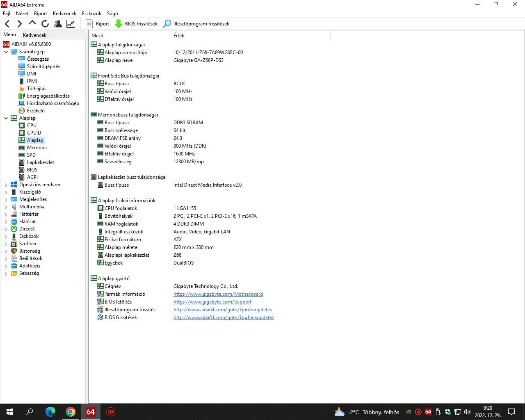This screenshot has width=525, height=420.
Task: Expand the Megjelenítés node
Action: point(6,200)
